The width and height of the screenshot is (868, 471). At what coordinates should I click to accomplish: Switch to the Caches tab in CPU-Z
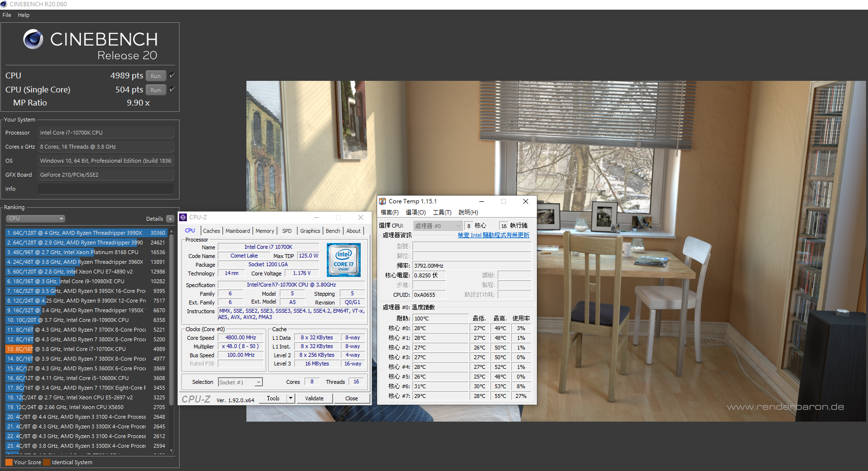(x=212, y=231)
